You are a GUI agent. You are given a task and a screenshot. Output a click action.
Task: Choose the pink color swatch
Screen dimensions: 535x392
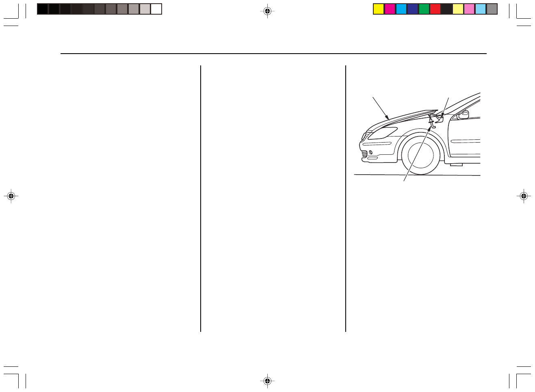click(x=469, y=9)
